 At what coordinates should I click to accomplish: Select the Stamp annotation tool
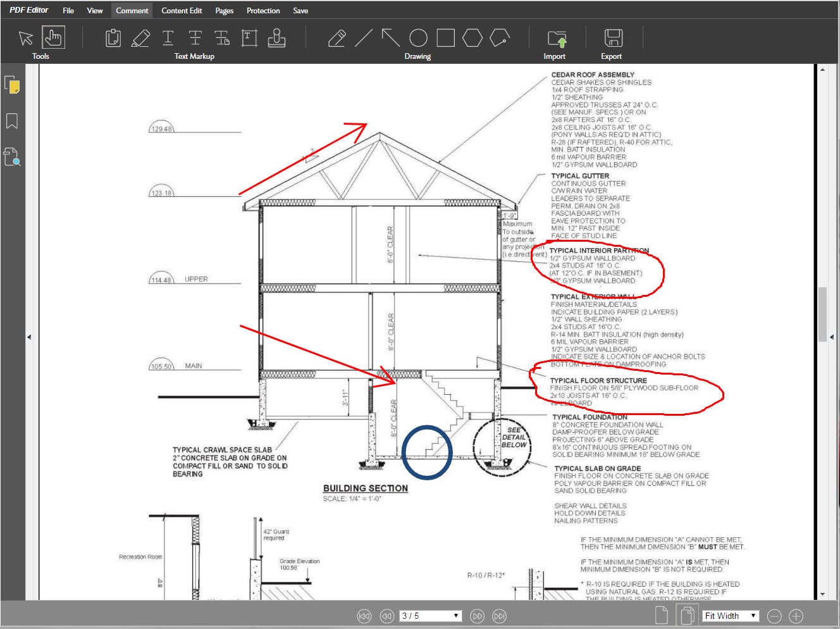[x=277, y=38]
